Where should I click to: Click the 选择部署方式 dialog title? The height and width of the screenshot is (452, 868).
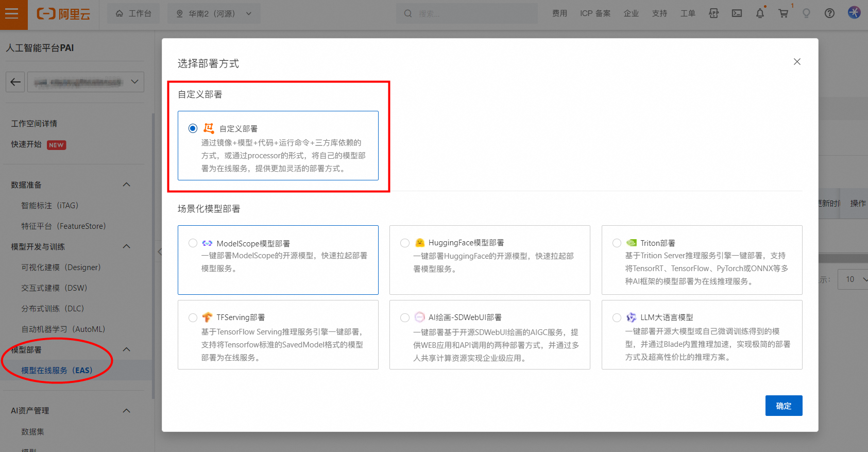click(x=208, y=63)
